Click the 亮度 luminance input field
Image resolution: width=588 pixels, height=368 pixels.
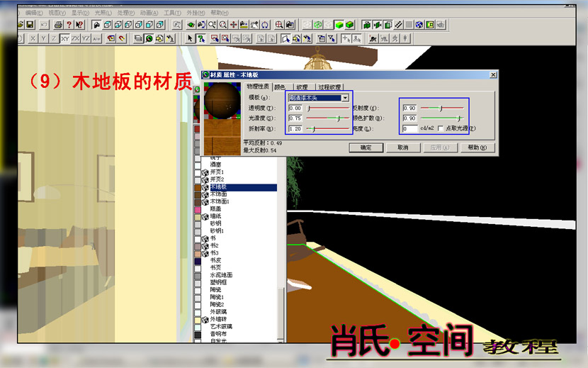coord(410,128)
